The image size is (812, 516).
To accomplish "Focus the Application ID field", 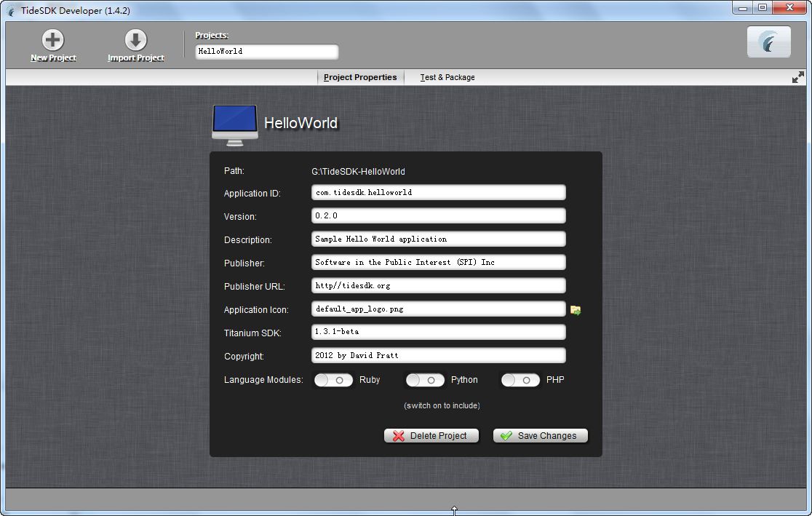I will (x=438, y=192).
